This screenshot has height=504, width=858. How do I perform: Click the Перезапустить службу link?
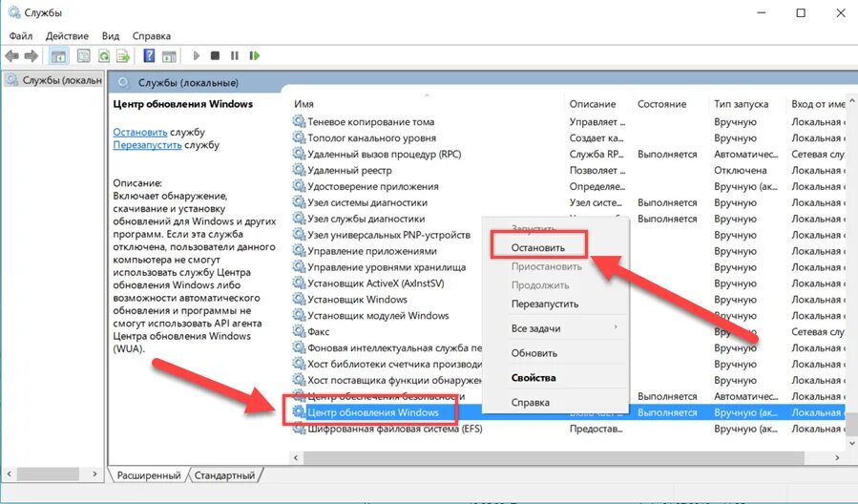tap(147, 145)
